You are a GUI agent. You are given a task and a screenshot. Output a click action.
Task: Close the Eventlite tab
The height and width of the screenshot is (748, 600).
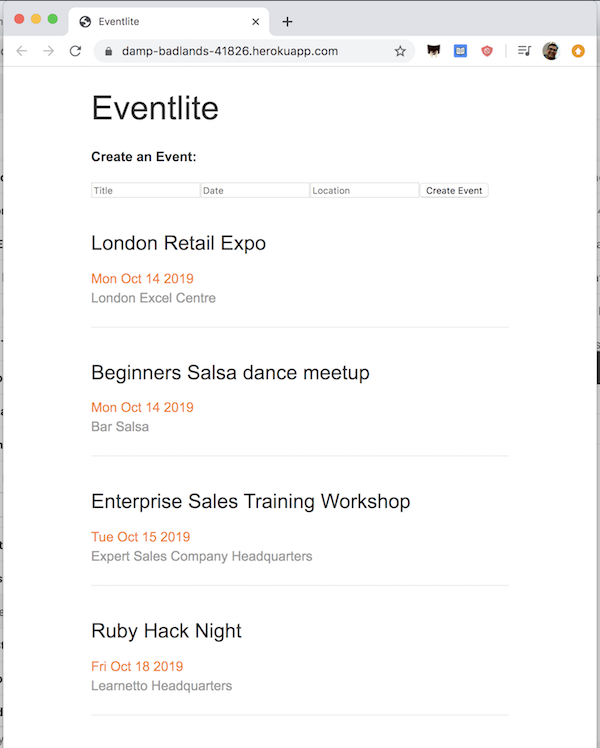pos(256,21)
